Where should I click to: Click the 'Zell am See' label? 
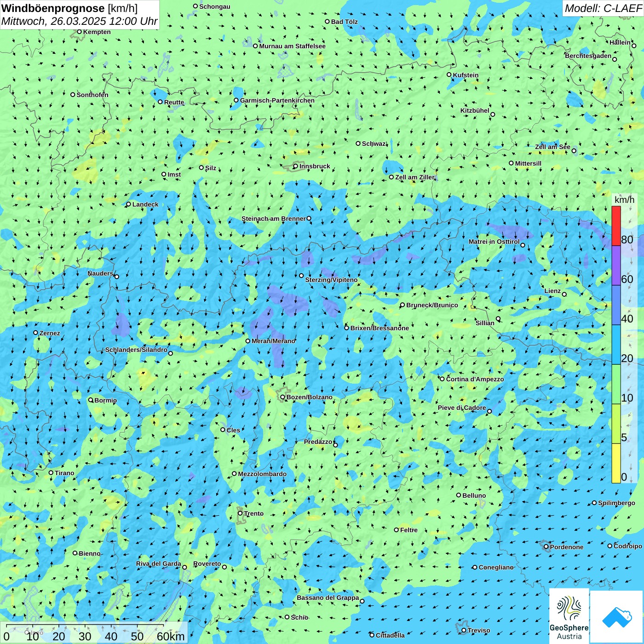pyautogui.click(x=552, y=147)
